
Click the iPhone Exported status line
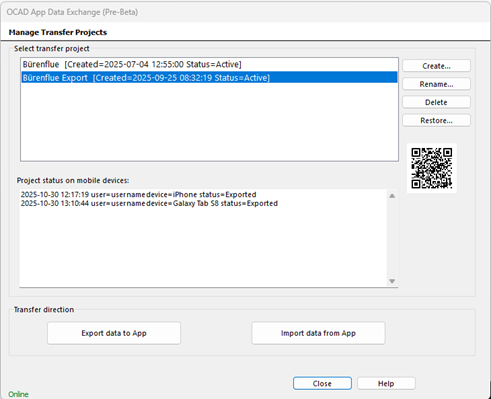(138, 194)
